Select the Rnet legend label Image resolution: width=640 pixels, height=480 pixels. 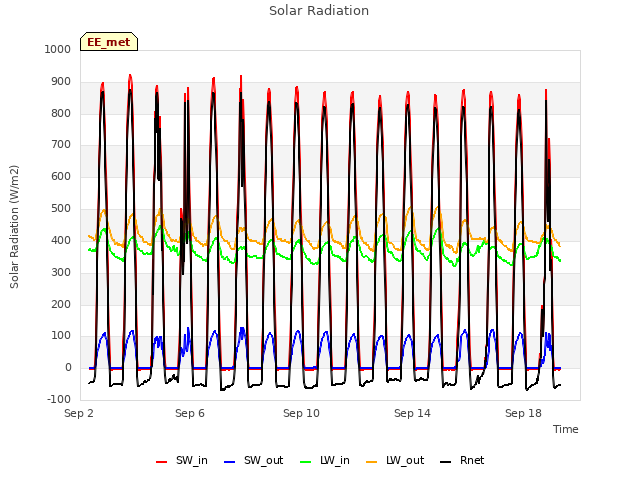pyautogui.click(x=472, y=460)
